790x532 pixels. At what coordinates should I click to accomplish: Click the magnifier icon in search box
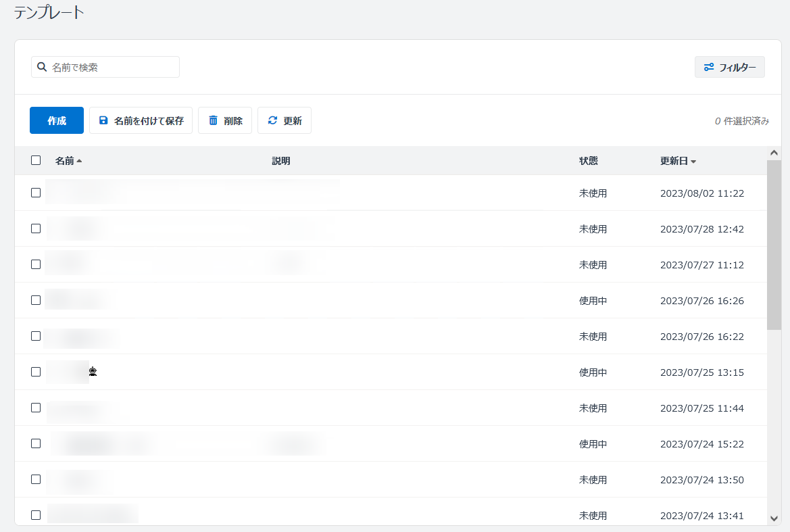click(x=42, y=67)
